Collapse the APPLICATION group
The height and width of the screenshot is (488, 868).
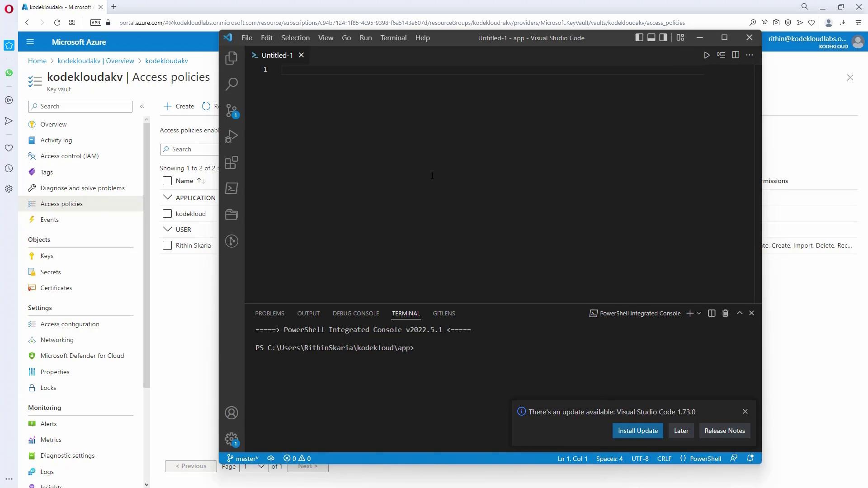click(167, 197)
